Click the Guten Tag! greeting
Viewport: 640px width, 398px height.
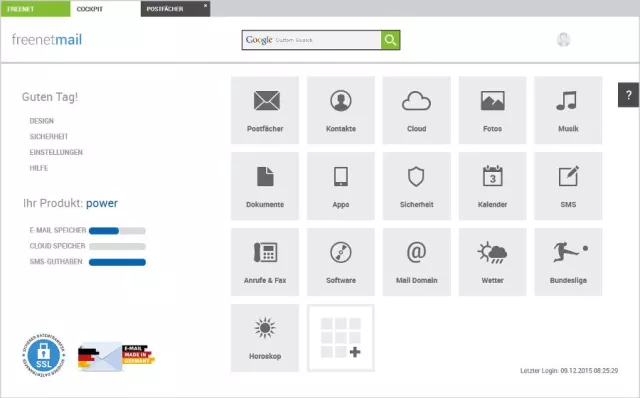(50, 97)
